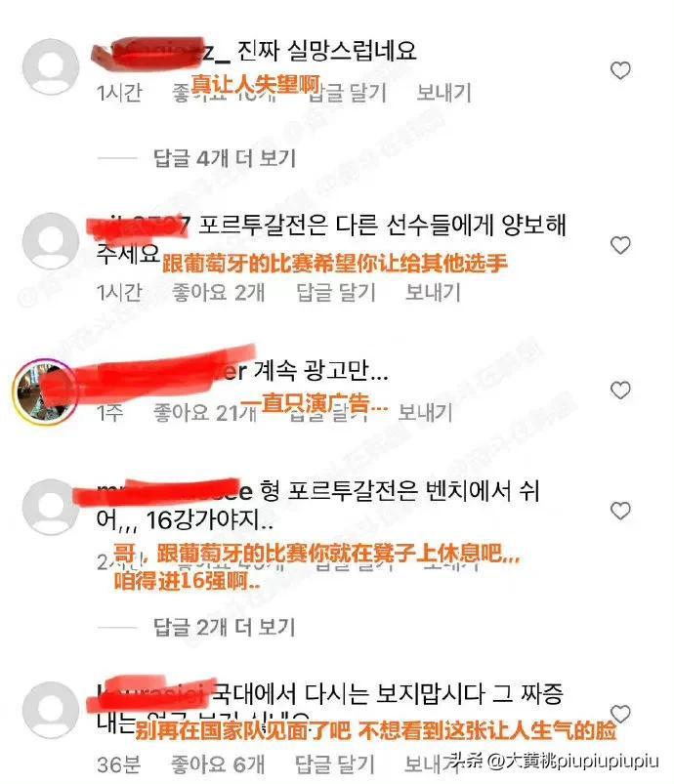Reply to the last comment with 답글 달기
This screenshot has width=674, height=784.
pyautogui.click(x=334, y=764)
